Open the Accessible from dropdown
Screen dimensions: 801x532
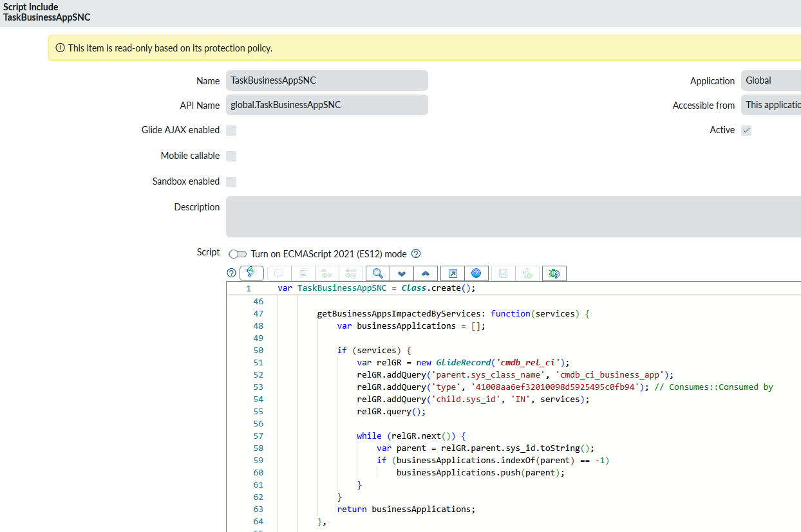point(771,105)
